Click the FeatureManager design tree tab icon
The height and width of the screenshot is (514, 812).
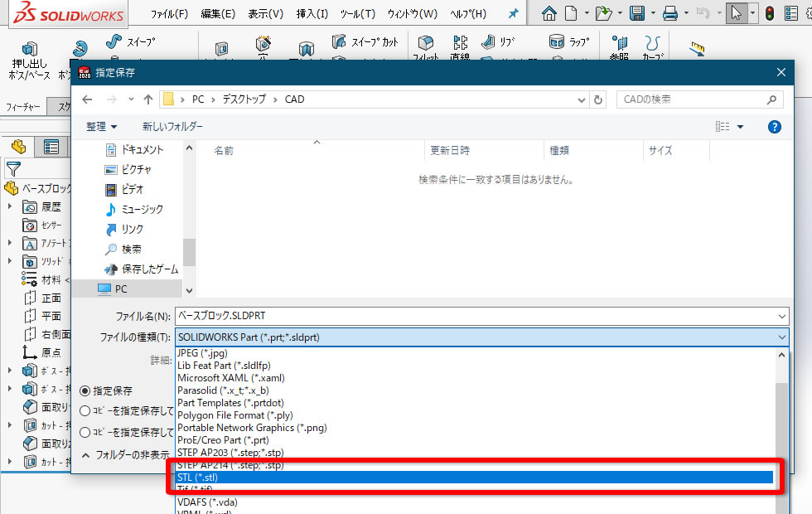18,148
